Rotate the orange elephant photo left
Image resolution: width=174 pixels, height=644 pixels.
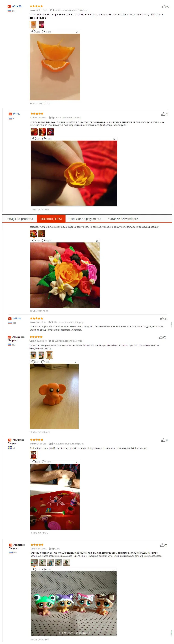point(35,362)
